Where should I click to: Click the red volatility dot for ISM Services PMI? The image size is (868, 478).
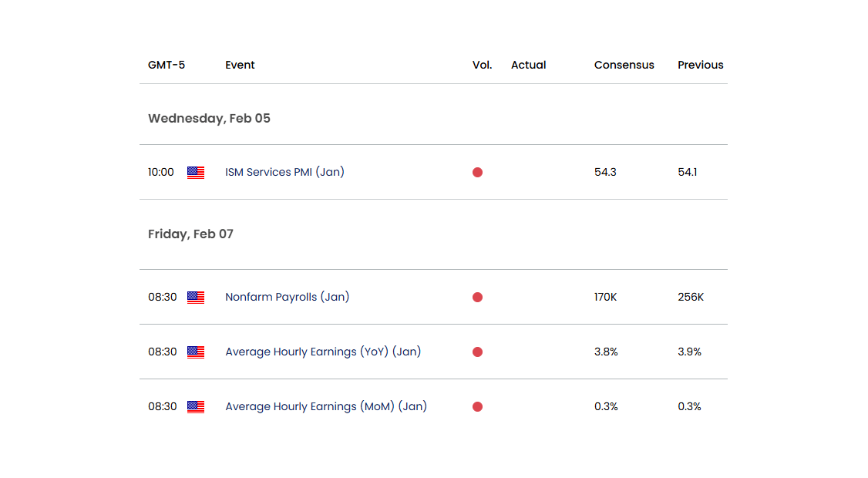478,172
